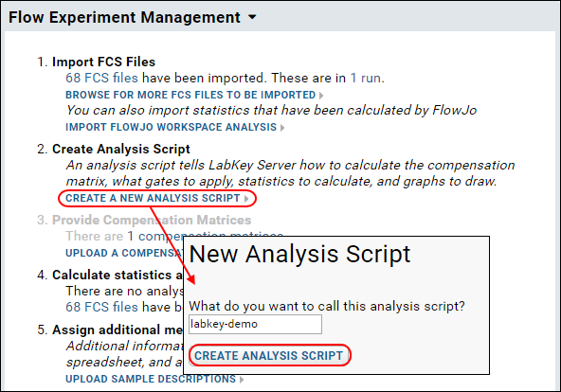This screenshot has width=561, height=392.
Task: Upload sample descriptions link
Action: click(151, 379)
